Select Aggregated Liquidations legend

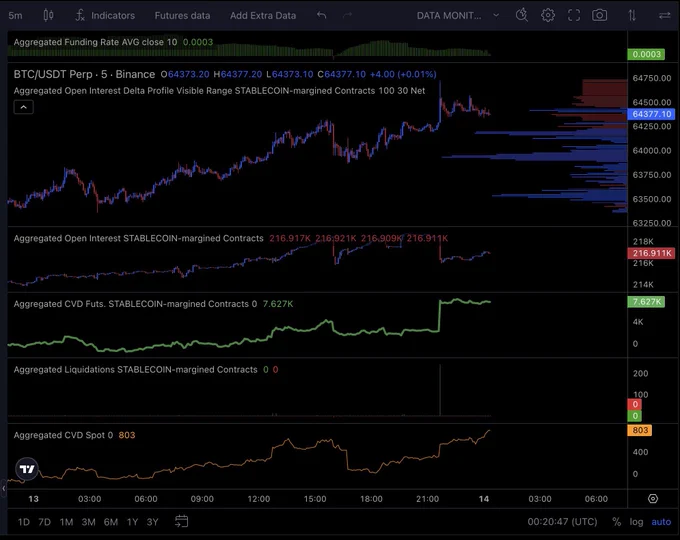click(135, 370)
